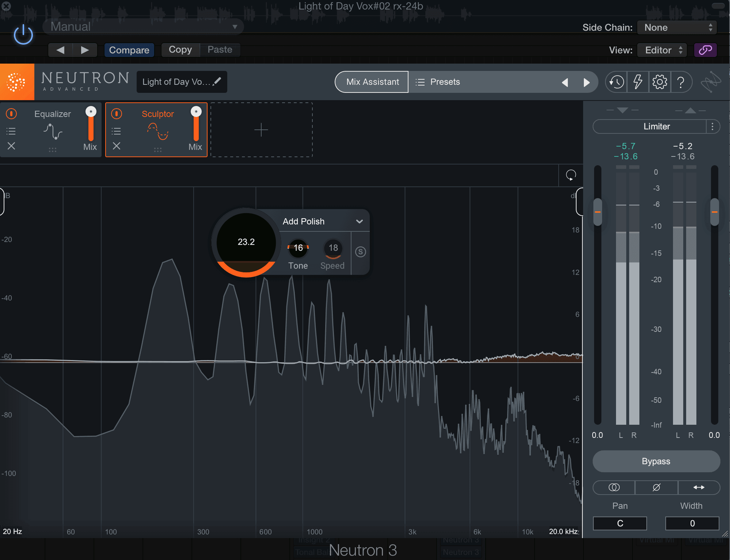Click the Pan value field showing C
Viewport: 730px width, 560px height.
[x=620, y=523]
